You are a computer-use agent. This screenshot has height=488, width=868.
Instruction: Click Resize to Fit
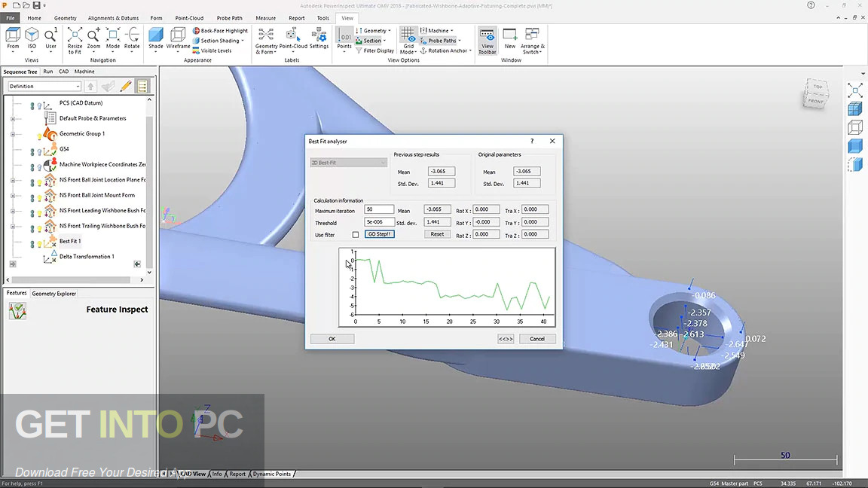coord(75,41)
